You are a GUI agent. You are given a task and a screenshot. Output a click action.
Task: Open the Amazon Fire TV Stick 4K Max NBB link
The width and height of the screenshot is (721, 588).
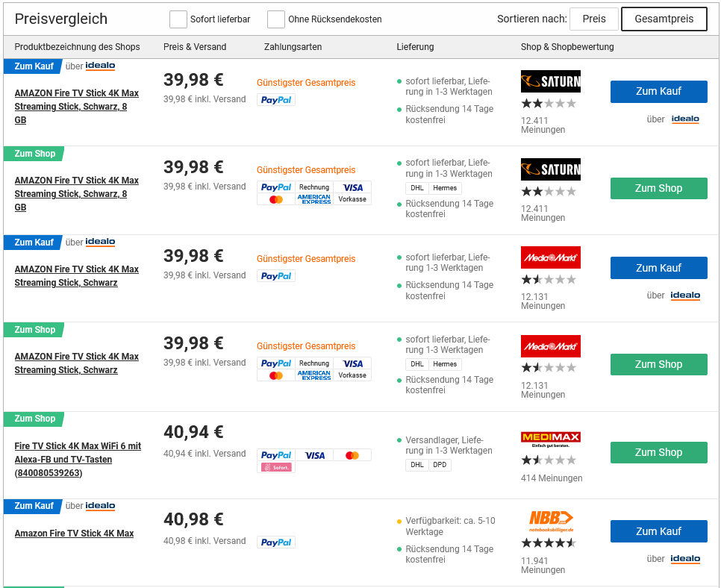[x=74, y=534]
